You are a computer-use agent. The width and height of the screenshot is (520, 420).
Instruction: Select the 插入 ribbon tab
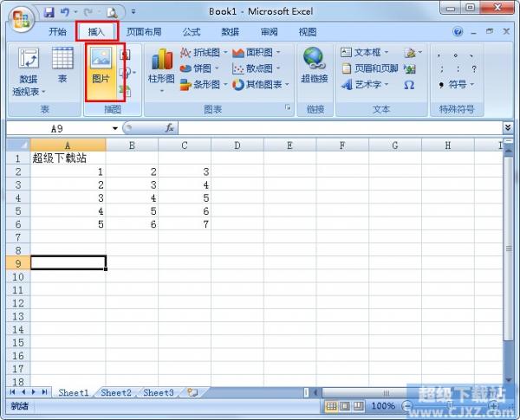96,32
